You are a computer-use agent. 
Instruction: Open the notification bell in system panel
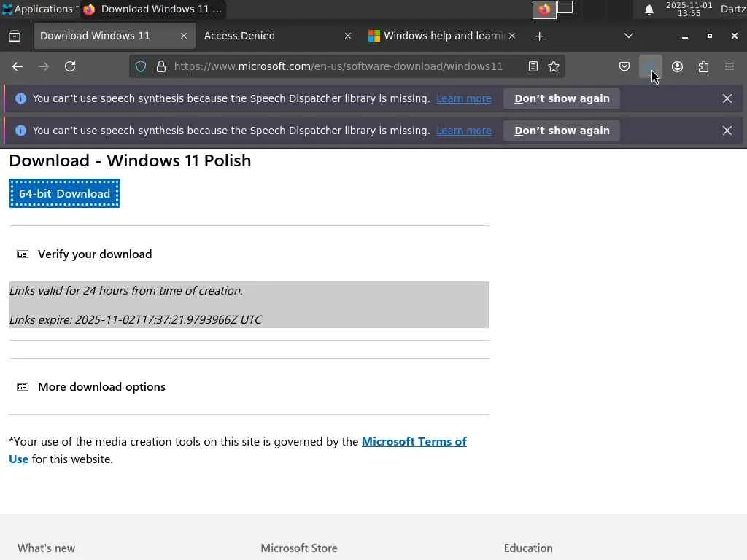click(649, 9)
